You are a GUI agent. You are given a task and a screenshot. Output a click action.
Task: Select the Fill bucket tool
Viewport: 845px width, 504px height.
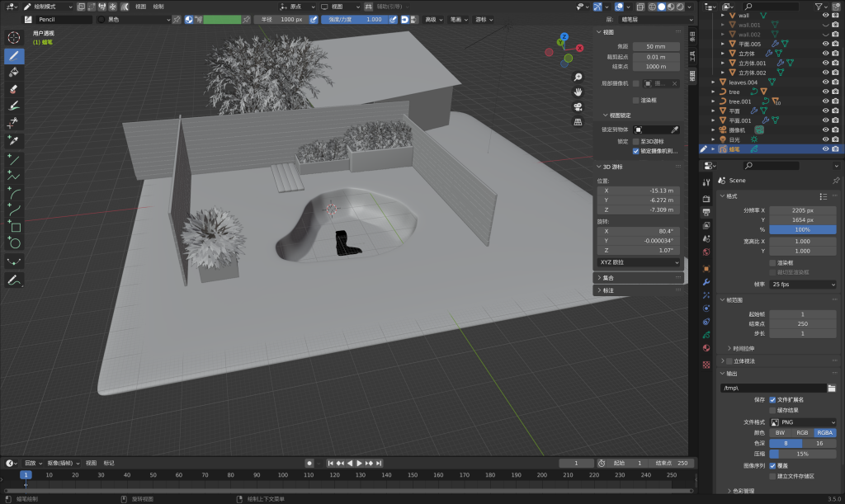coord(14,73)
